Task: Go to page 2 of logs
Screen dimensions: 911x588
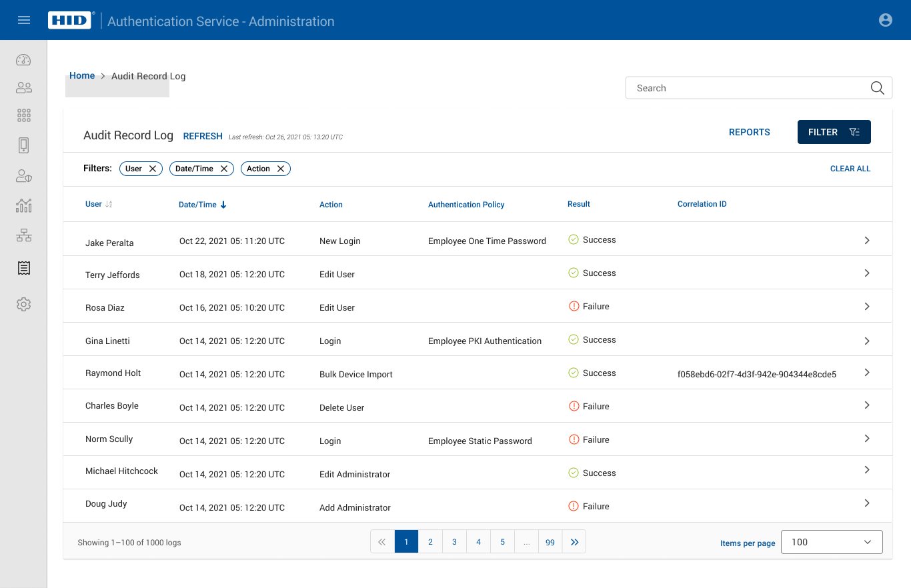Action: click(430, 542)
